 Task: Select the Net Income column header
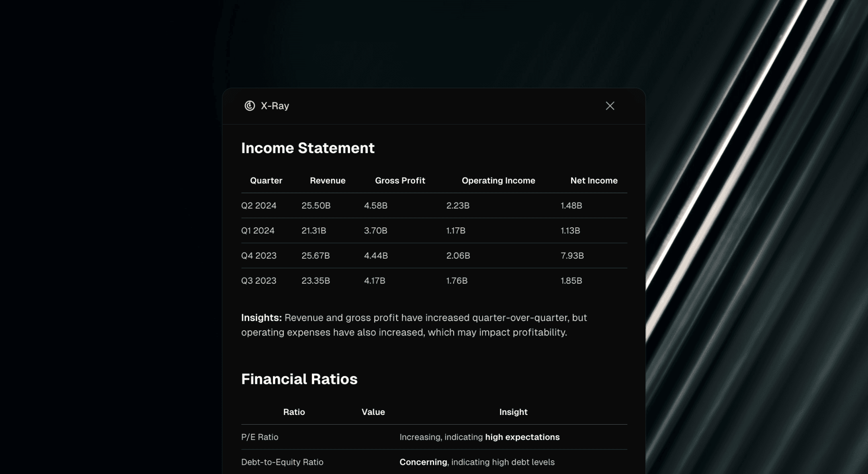(594, 180)
